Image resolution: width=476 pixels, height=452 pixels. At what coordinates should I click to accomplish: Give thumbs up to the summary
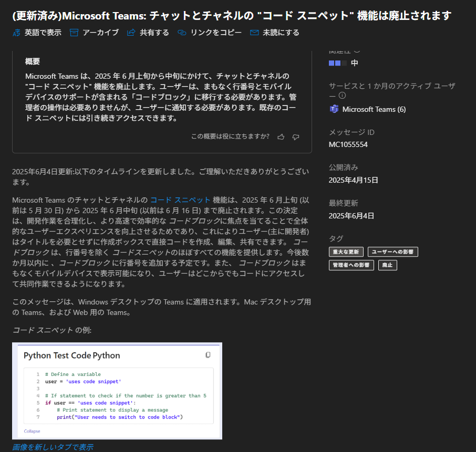pyautogui.click(x=281, y=137)
